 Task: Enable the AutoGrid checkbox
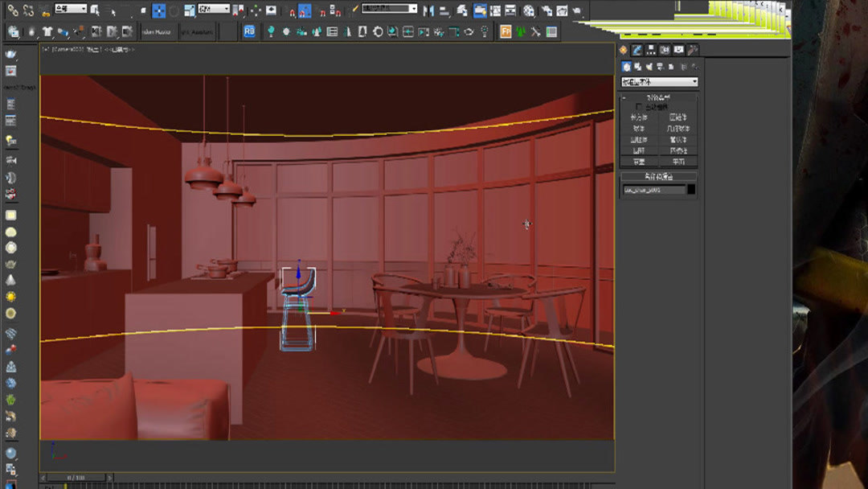pos(637,105)
